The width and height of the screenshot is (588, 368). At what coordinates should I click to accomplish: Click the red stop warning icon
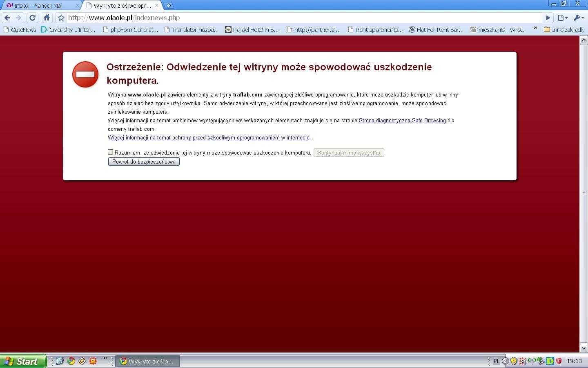coord(85,74)
